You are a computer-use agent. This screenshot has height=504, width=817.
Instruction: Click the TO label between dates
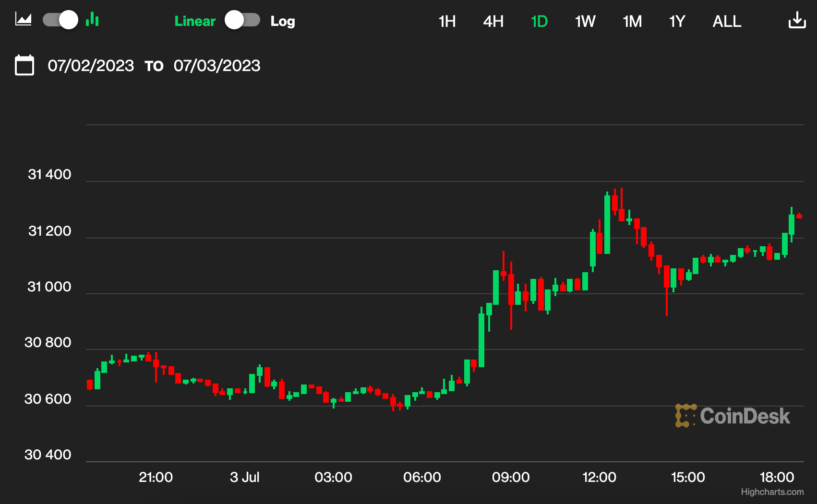[154, 66]
